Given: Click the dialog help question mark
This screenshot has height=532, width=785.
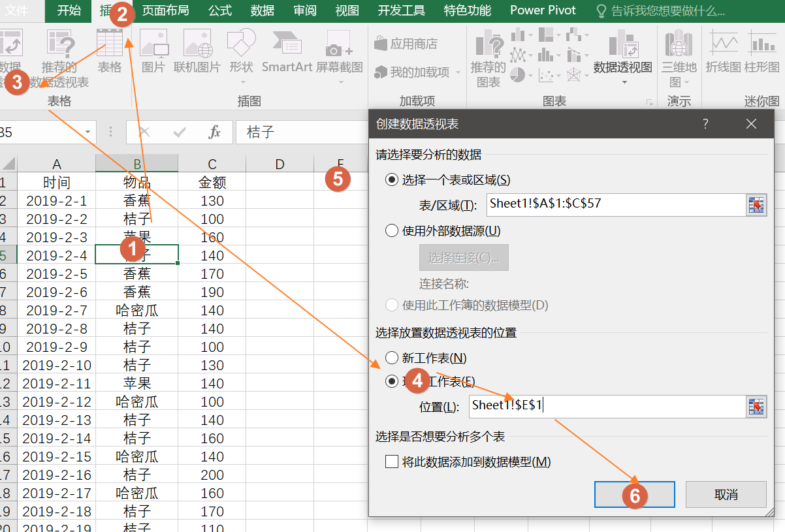Looking at the screenshot, I should point(705,124).
